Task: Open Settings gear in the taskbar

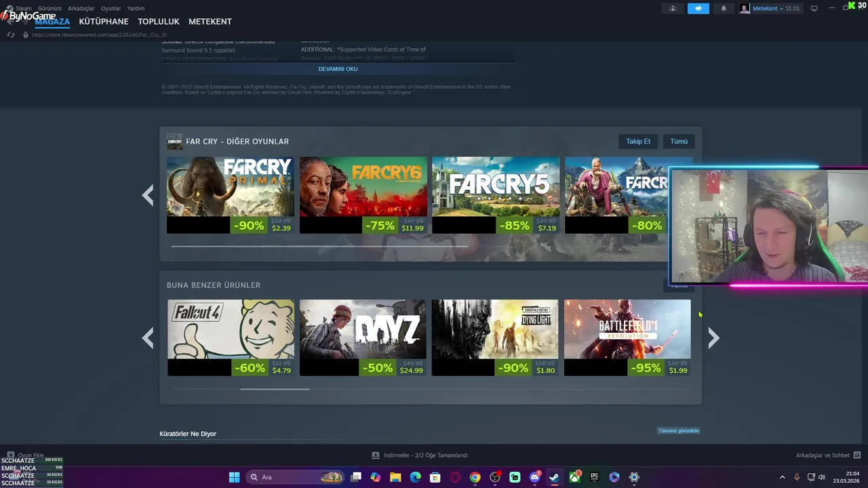Action: (x=634, y=477)
